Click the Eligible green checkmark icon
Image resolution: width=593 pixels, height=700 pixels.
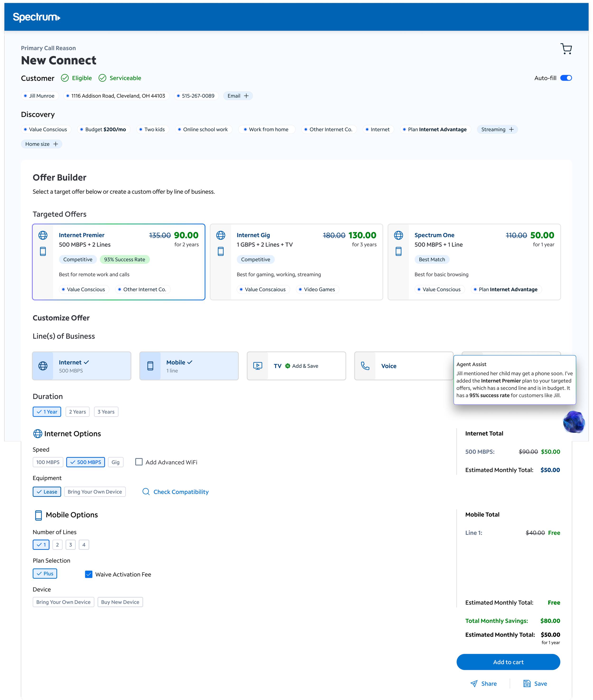[x=65, y=78]
